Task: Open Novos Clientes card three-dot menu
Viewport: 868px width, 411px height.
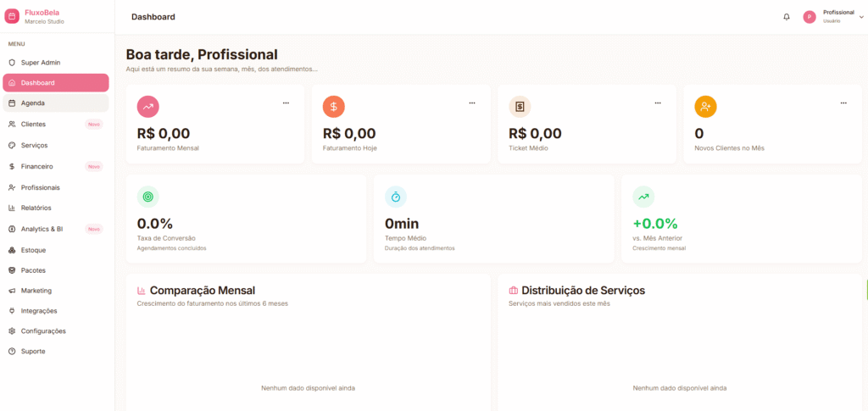Action: pyautogui.click(x=843, y=103)
